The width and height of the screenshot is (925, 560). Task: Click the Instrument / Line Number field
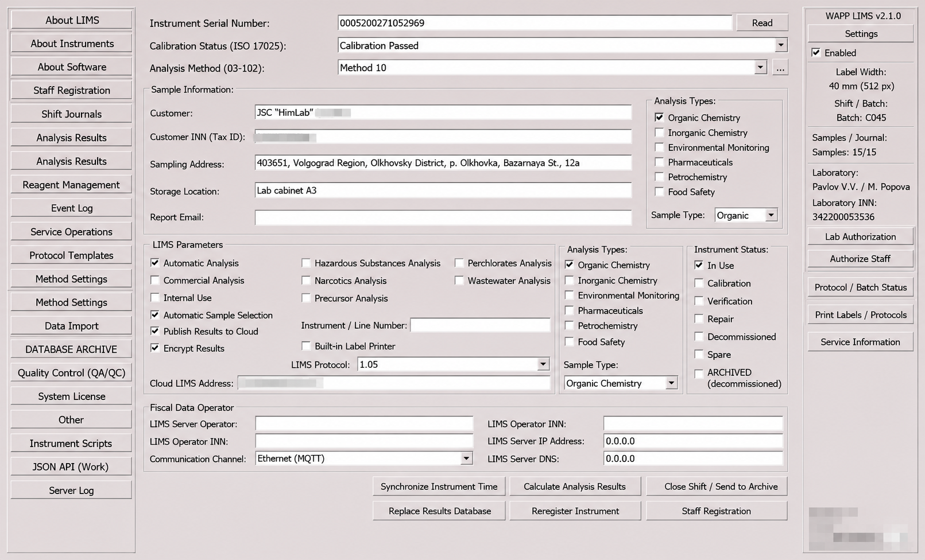[480, 325]
